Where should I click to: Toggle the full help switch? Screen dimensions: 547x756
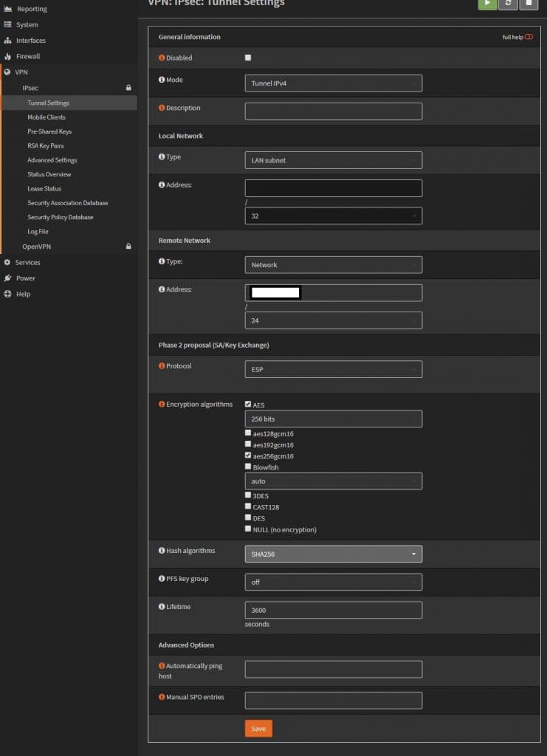(x=529, y=37)
